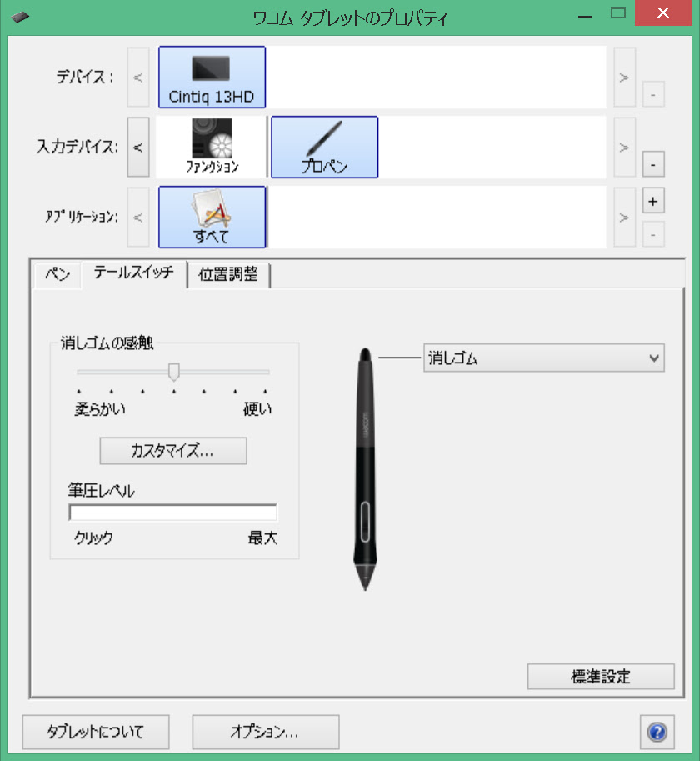
Task: Open the テールスイッチ tab
Action: click(134, 273)
